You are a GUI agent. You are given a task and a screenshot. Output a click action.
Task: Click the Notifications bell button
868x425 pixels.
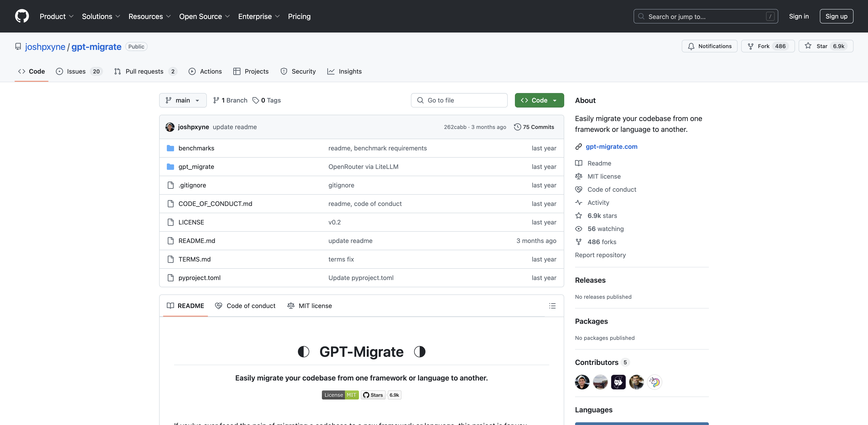tap(709, 46)
